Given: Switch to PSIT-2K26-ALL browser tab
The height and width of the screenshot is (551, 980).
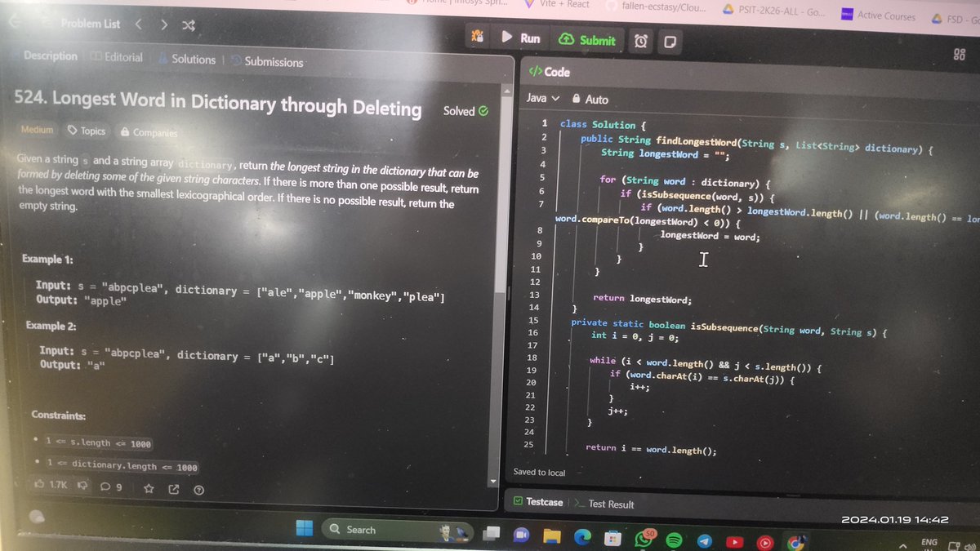Looking at the screenshot, I should click(774, 11).
